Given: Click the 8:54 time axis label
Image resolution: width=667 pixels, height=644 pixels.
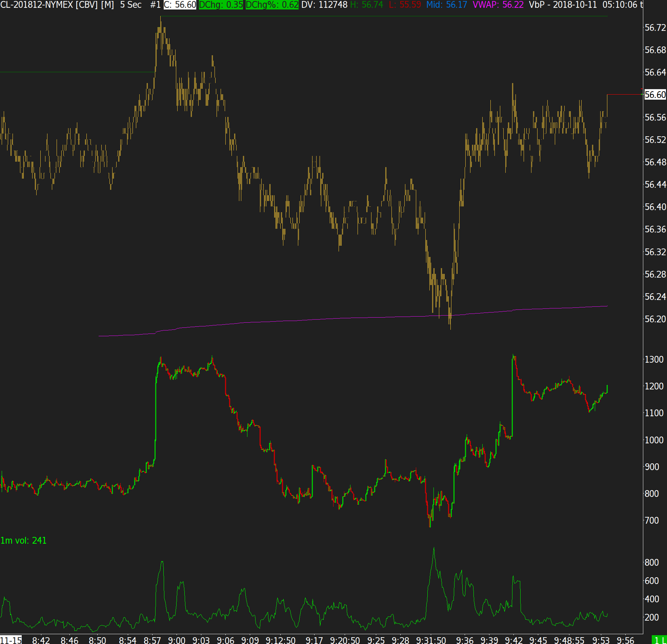Looking at the screenshot, I should pyautogui.click(x=128, y=640).
